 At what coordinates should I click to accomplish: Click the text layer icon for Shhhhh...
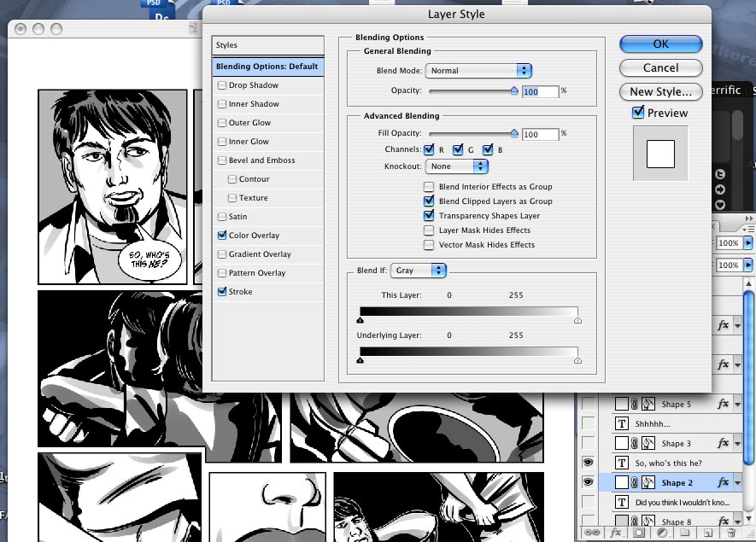pyautogui.click(x=621, y=423)
